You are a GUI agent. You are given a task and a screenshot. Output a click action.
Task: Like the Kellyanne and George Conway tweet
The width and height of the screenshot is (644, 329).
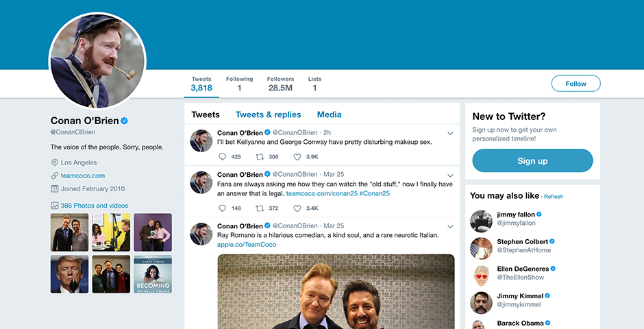[x=297, y=156]
